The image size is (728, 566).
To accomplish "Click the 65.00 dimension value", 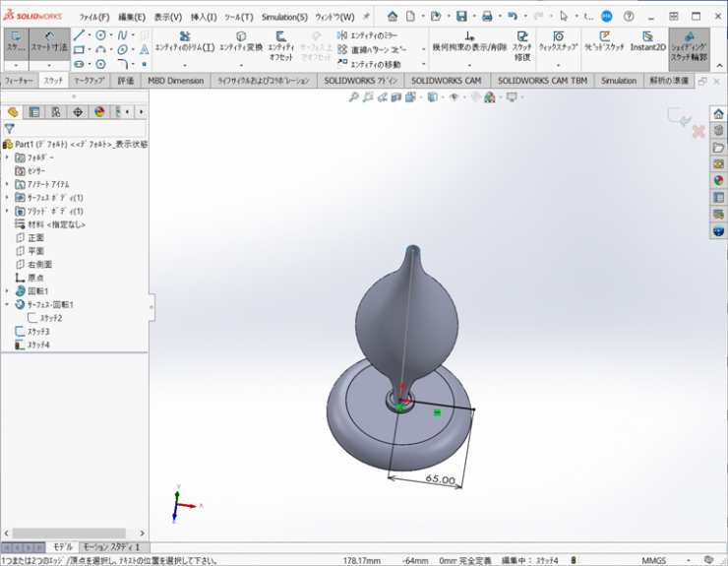I will (440, 480).
